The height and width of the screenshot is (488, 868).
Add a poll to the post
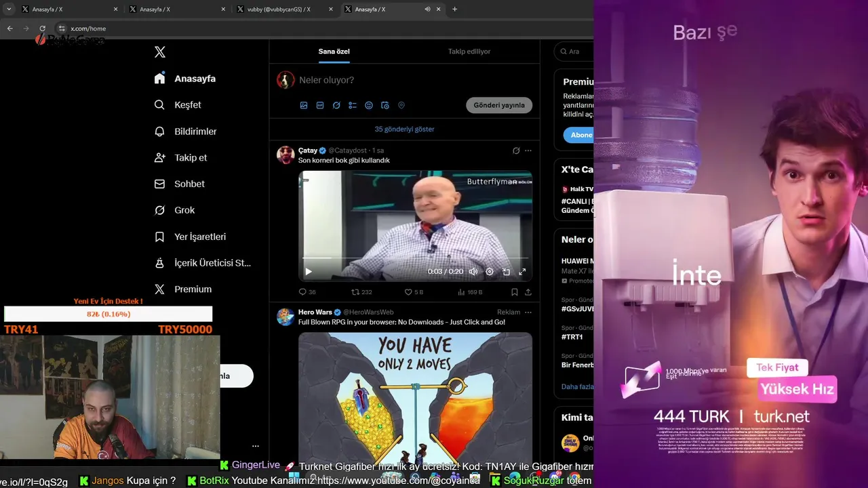click(353, 106)
